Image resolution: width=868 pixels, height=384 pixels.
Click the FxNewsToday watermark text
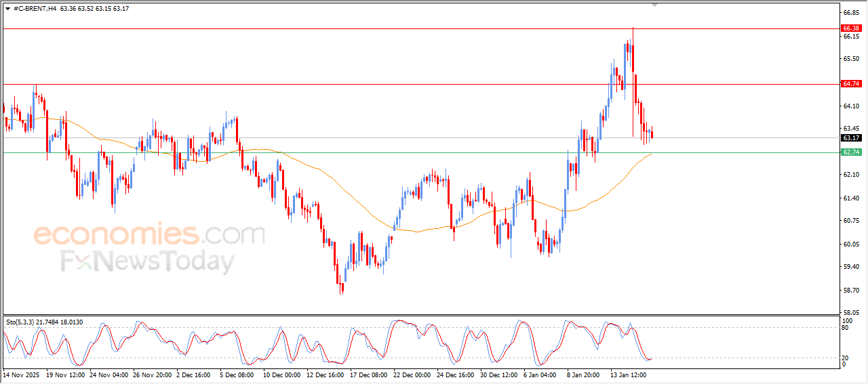(148, 261)
